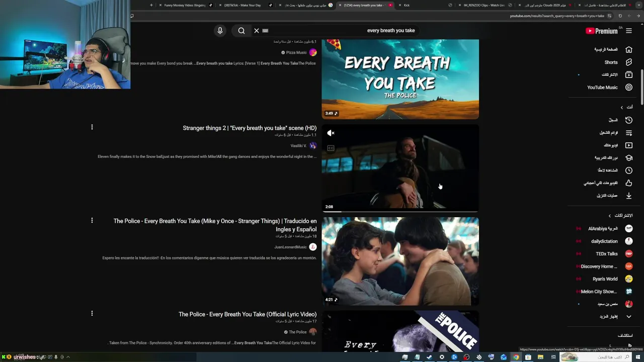Open the Pizza Music channel link
Screen dimensions: 644x362
click(296, 52)
